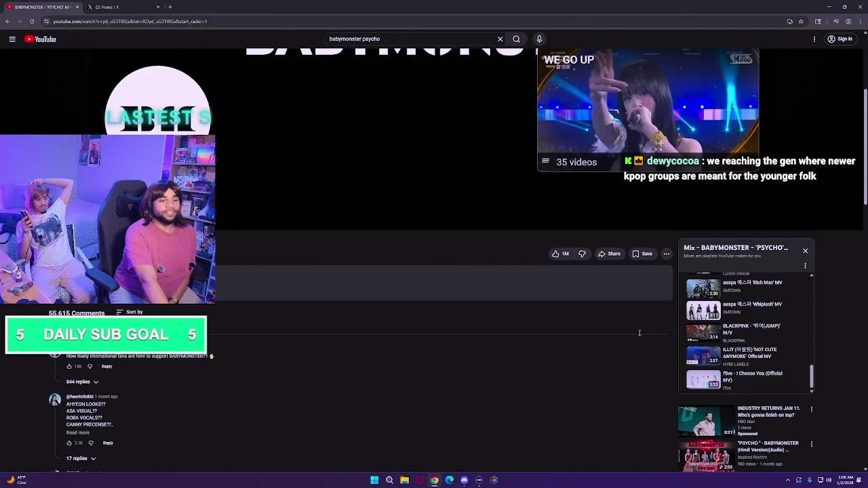Open options for the INDUSTRY RETURNS ad

coord(811,409)
